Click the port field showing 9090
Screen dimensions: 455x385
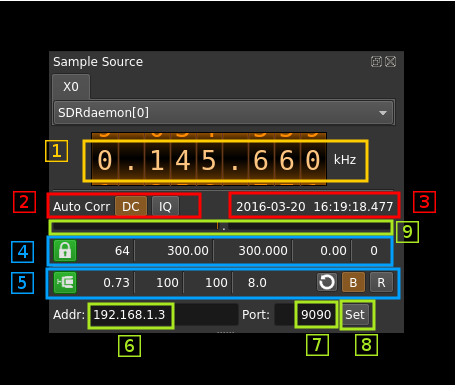pyautogui.click(x=305, y=314)
